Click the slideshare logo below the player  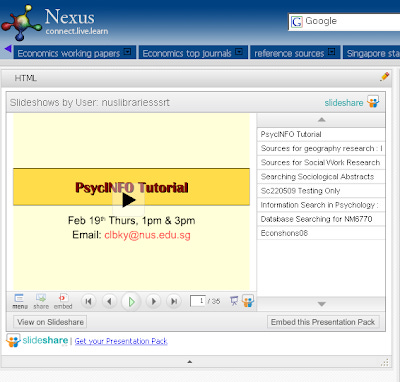pyautogui.click(x=37, y=340)
